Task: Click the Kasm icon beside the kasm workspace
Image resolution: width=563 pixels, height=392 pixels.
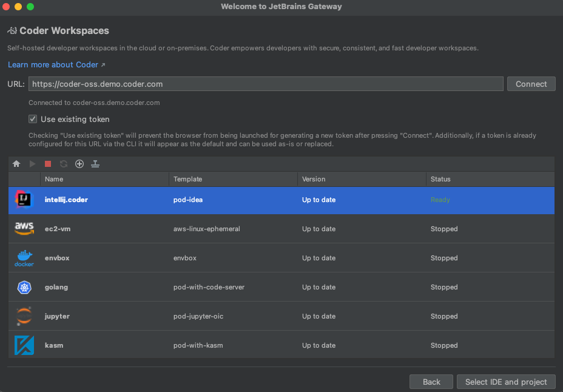Action: coord(24,345)
